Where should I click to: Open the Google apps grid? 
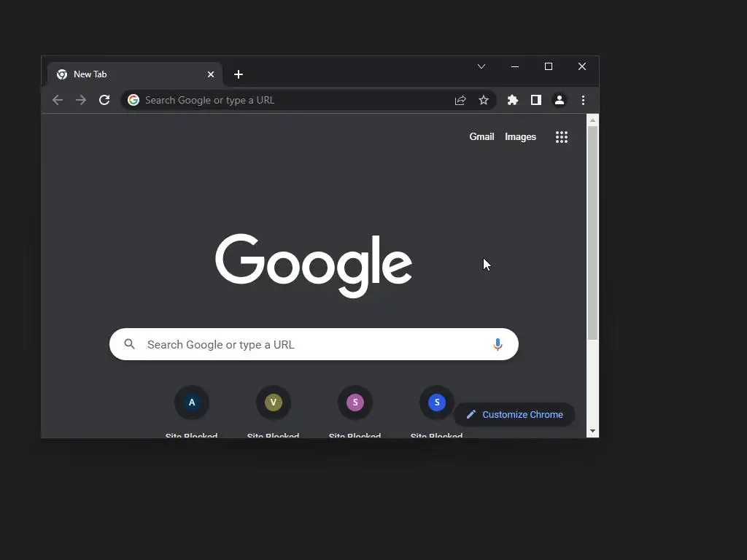pos(562,137)
